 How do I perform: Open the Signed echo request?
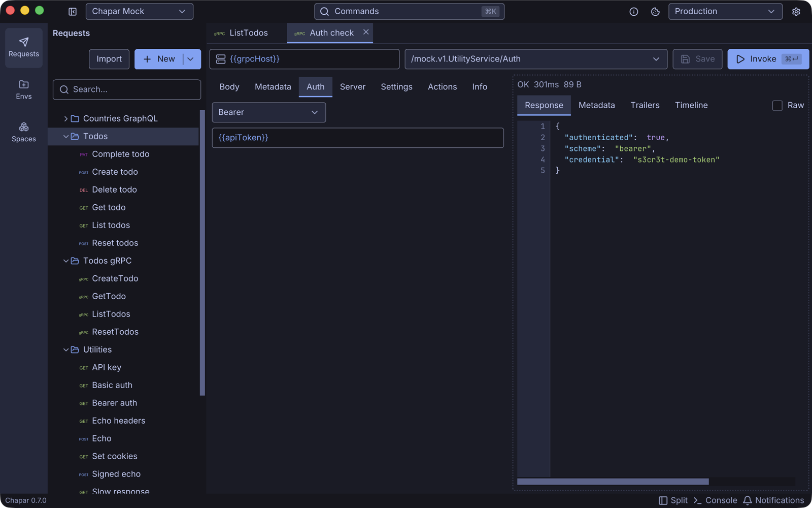(x=123, y=474)
